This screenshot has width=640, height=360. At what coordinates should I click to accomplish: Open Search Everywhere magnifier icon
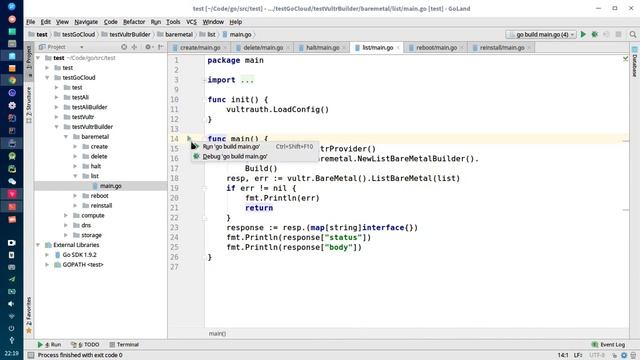coord(633,35)
